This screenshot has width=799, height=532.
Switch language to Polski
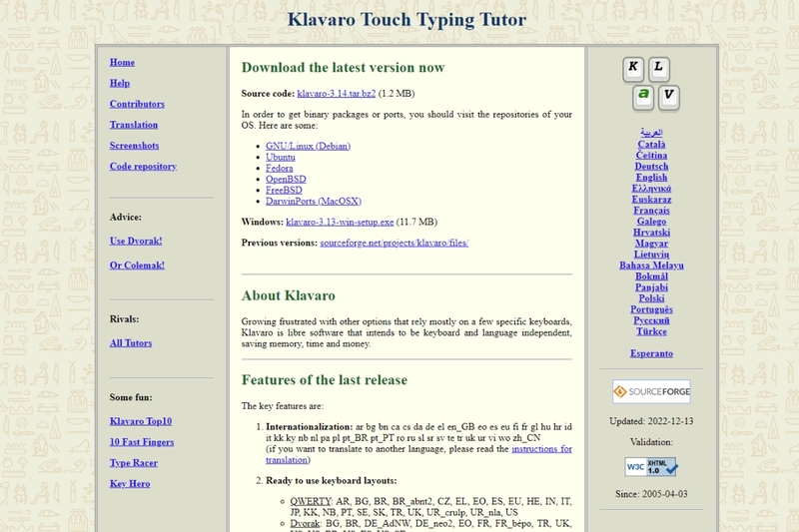(651, 298)
